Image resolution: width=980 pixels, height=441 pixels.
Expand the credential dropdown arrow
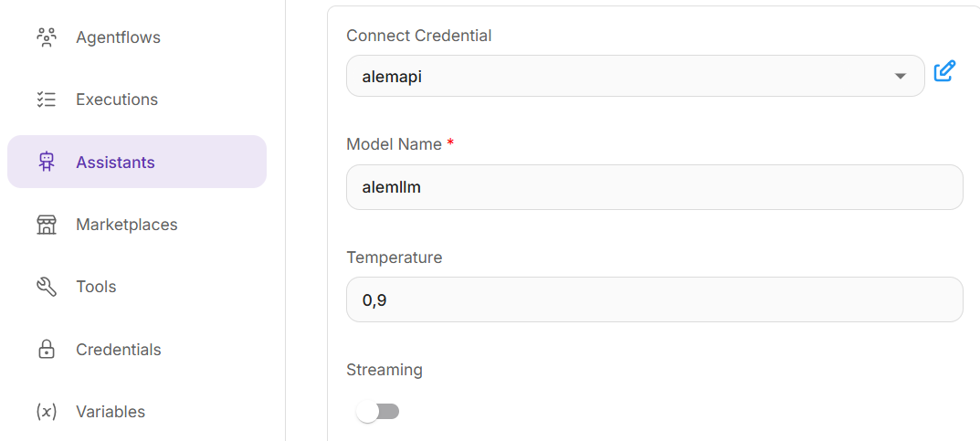[901, 77]
